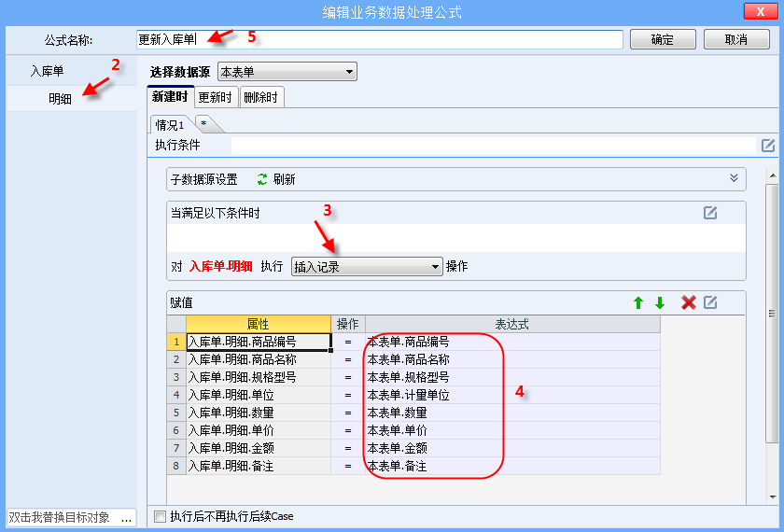
Task: Click the 操作 column header
Action: tap(347, 324)
